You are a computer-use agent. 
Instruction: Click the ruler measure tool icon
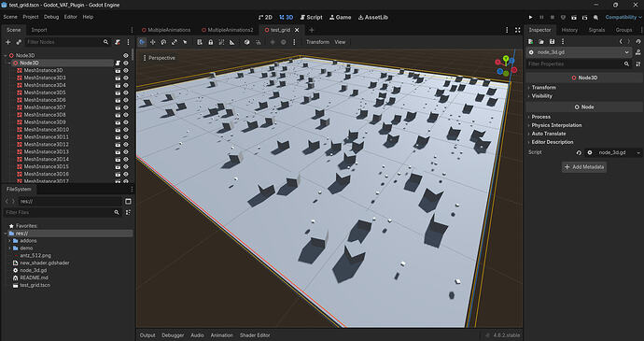[232, 42]
